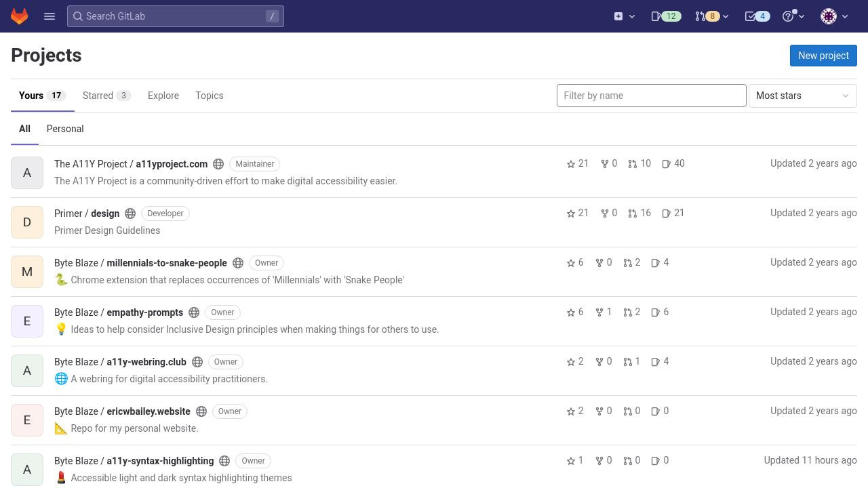Click the public globe icon beside a11yproject.com

click(218, 164)
